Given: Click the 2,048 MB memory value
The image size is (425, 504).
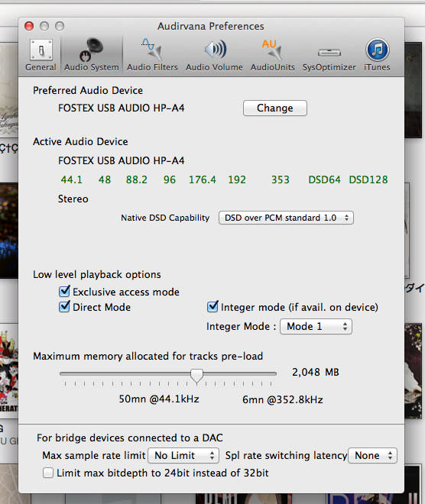Looking at the screenshot, I should click(x=316, y=372).
